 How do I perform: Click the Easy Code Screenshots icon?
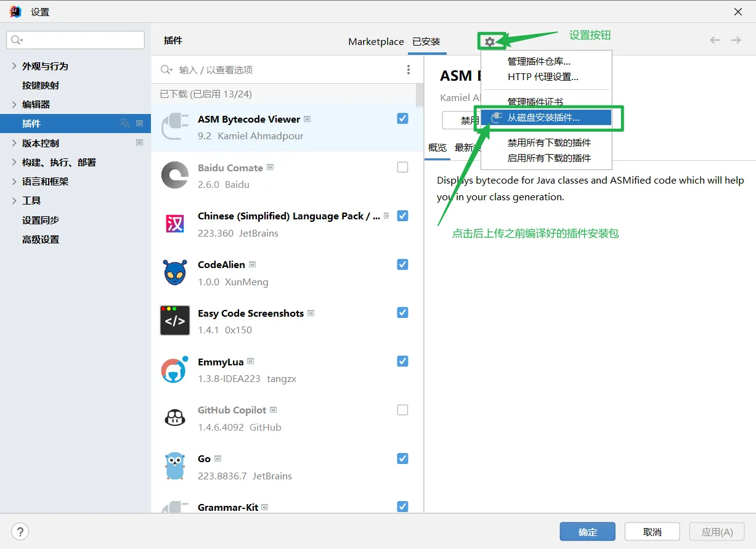coord(174,320)
